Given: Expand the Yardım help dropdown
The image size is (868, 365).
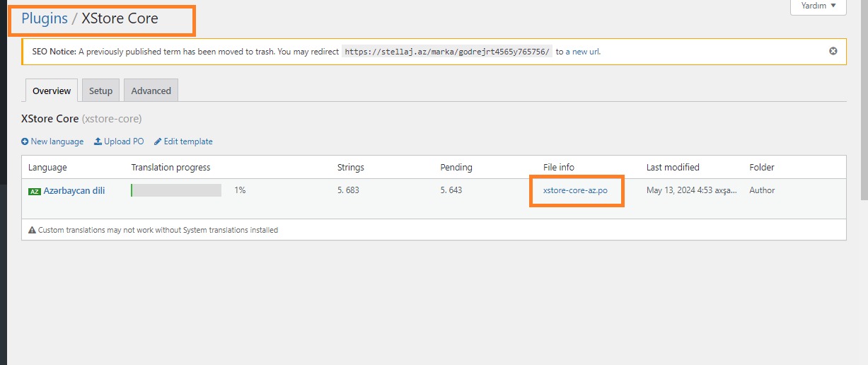Looking at the screenshot, I should (818, 6).
